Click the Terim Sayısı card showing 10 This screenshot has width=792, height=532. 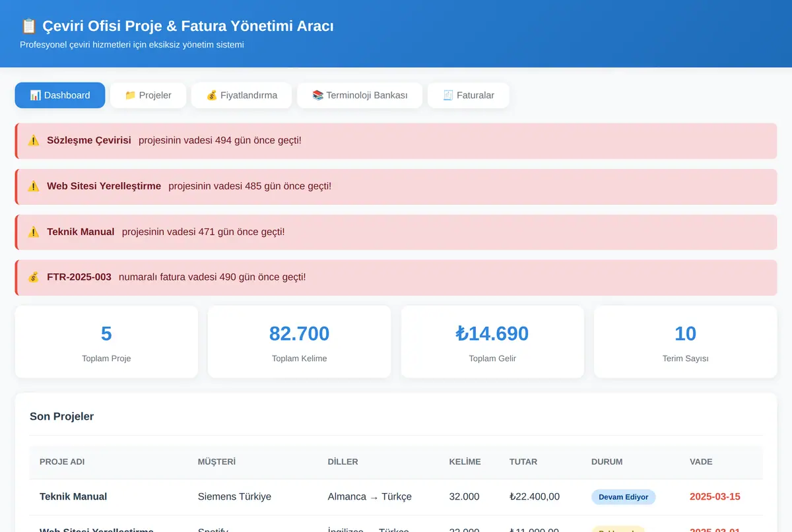pyautogui.click(x=685, y=342)
